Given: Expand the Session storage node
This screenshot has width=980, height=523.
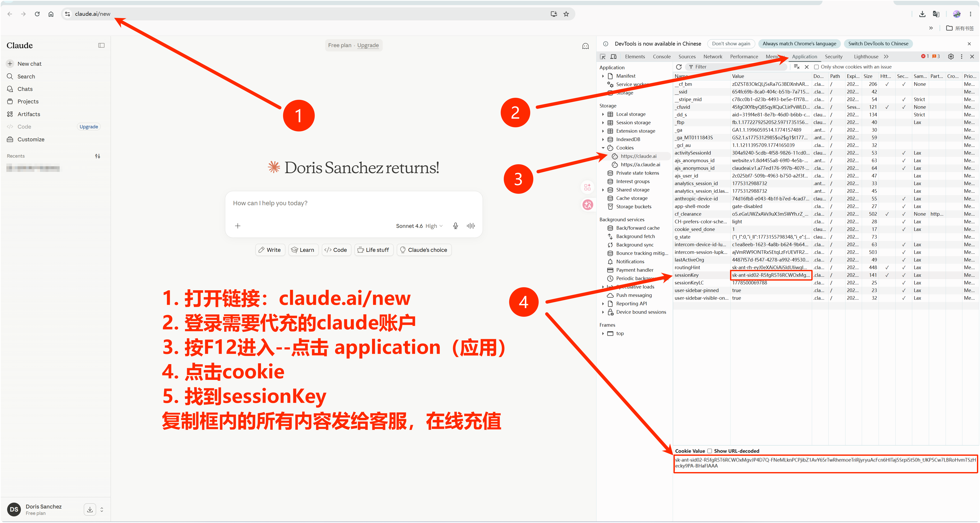Looking at the screenshot, I should 603,123.
